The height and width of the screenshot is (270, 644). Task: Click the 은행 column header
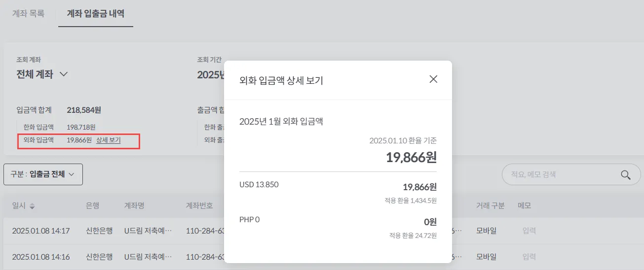coord(92,205)
